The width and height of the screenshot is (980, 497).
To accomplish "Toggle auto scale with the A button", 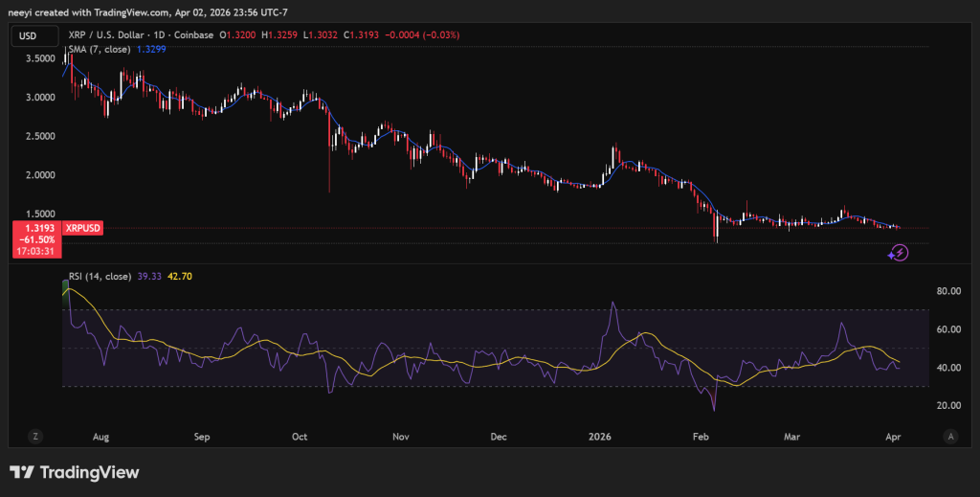I will click(950, 436).
